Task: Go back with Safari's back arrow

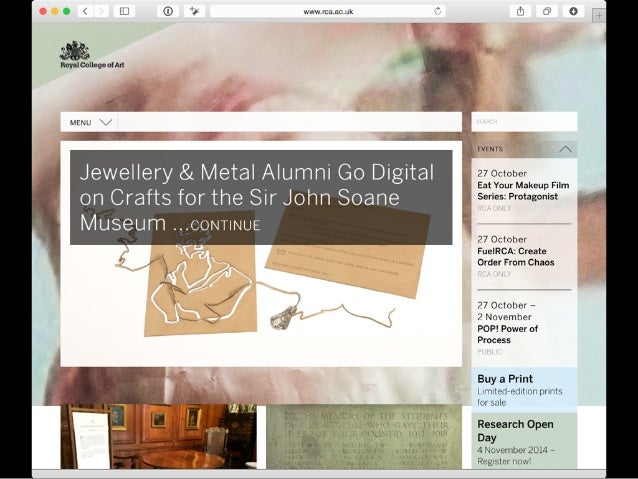Action: click(x=85, y=11)
